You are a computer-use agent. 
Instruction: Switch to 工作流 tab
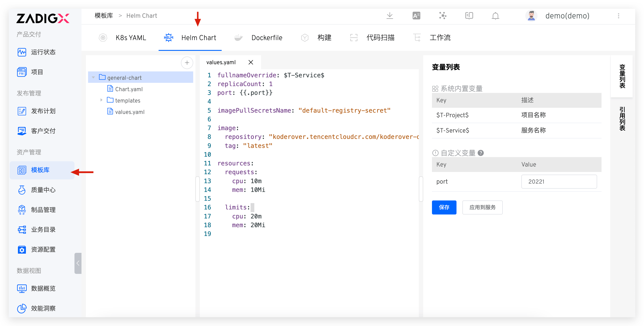tap(432, 38)
